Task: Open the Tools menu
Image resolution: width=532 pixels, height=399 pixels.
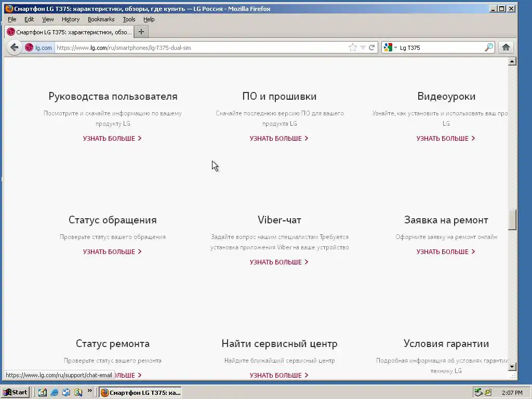Action: (x=129, y=19)
